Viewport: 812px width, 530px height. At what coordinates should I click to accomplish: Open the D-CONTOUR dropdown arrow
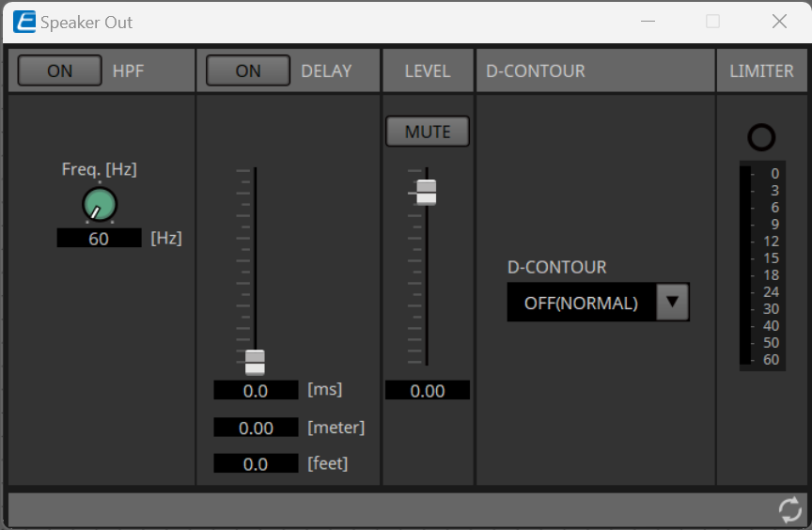click(x=672, y=302)
